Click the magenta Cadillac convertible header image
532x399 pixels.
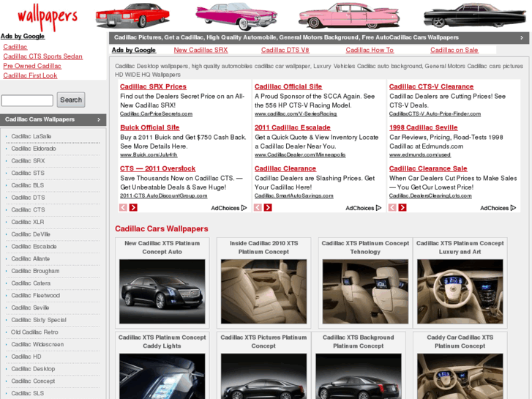[x=236, y=16]
